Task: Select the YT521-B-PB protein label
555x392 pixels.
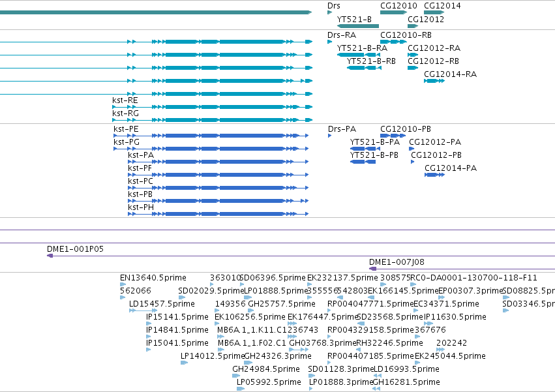Action: point(374,155)
